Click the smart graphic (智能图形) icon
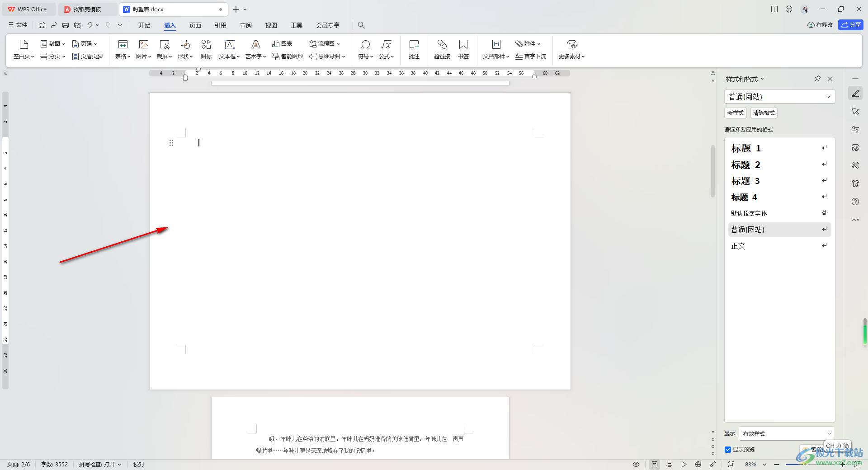868x470 pixels. click(288, 56)
